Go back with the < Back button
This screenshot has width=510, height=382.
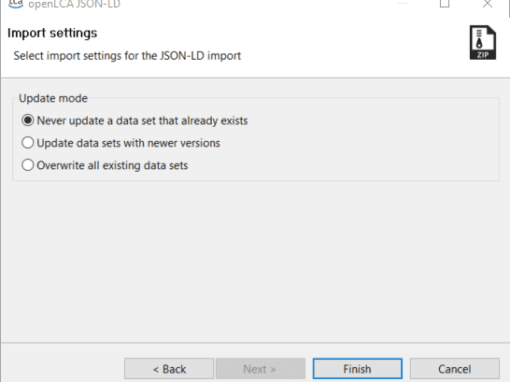point(169,369)
